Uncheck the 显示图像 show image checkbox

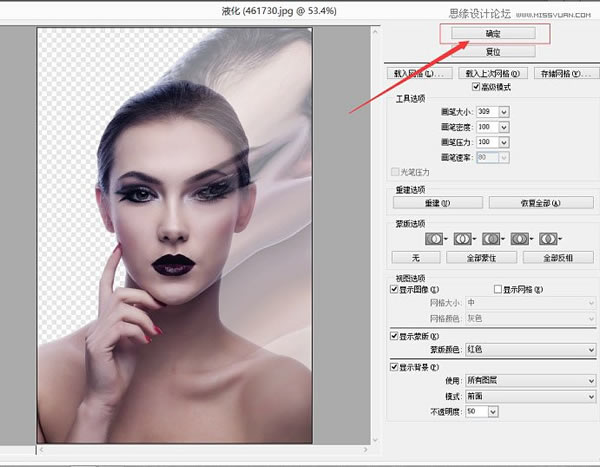[394, 289]
